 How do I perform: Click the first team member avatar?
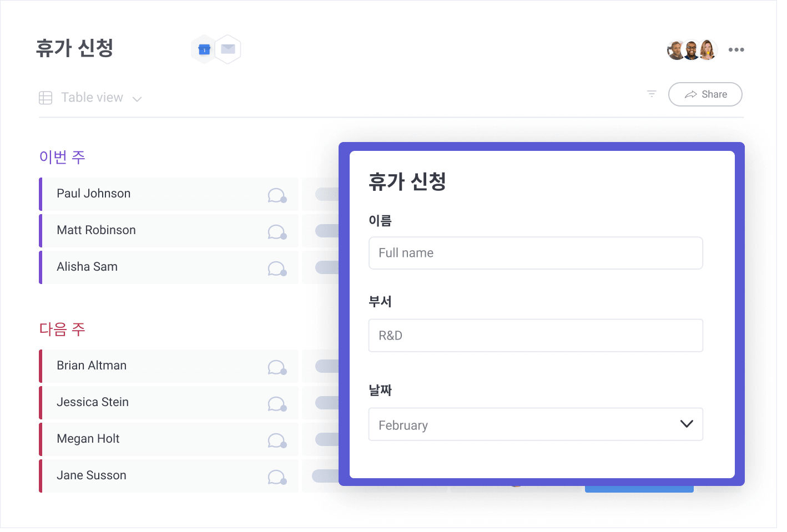(676, 50)
